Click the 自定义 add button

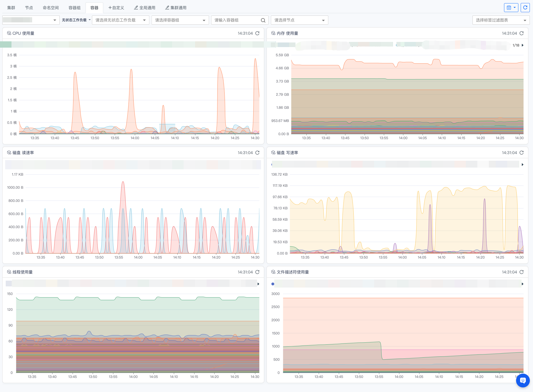click(116, 8)
